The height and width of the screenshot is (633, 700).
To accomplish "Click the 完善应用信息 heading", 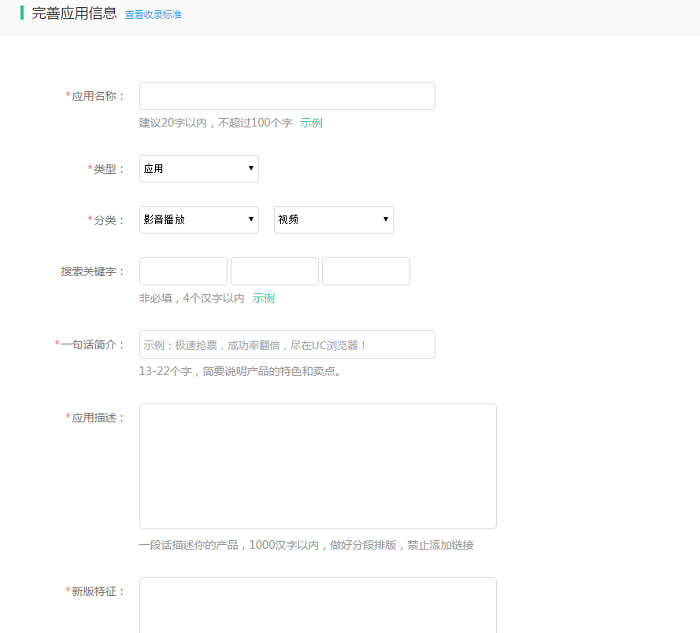I will point(74,14).
